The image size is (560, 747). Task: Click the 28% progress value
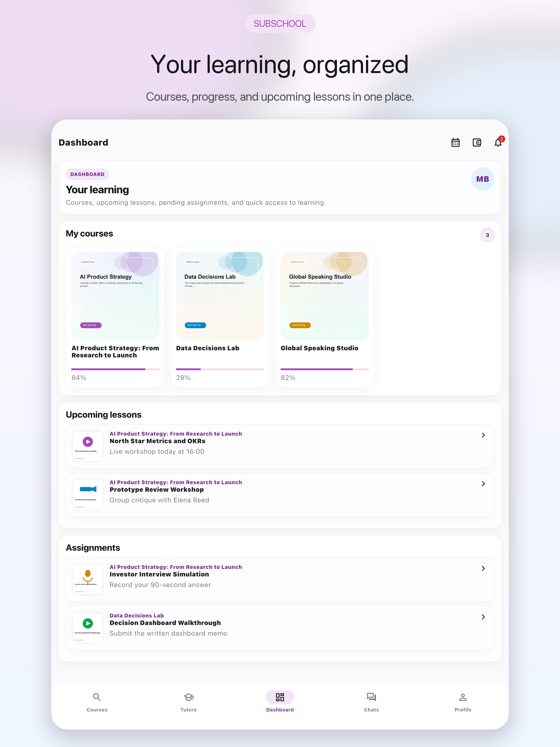pos(183,378)
